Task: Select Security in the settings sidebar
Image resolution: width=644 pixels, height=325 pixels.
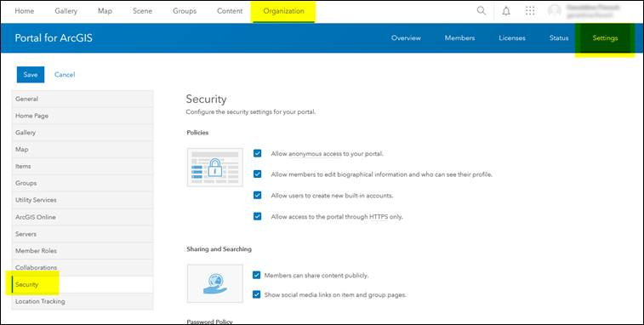Action: 83,284
